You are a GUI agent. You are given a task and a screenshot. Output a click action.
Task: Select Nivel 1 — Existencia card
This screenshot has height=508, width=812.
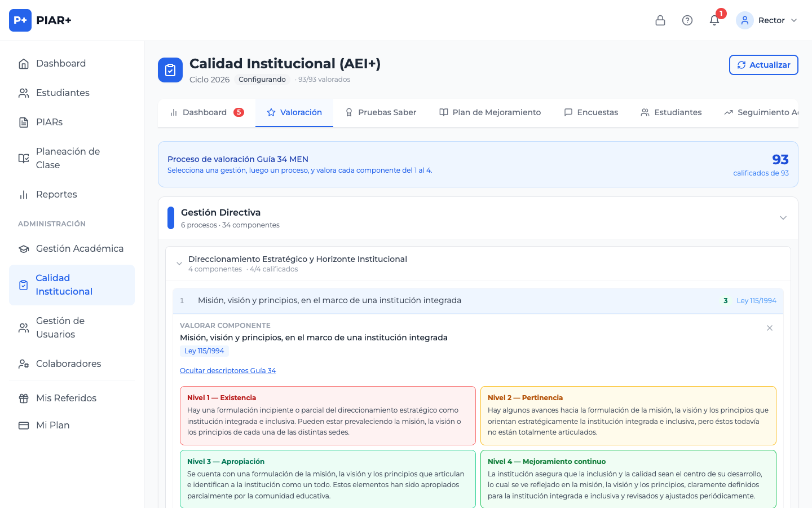pyautogui.click(x=328, y=415)
